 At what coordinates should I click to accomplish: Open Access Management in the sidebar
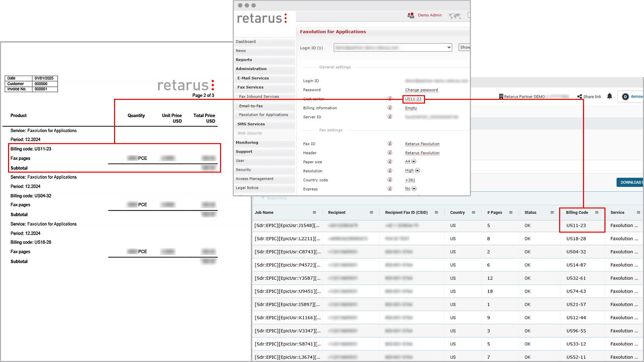pyautogui.click(x=265, y=179)
